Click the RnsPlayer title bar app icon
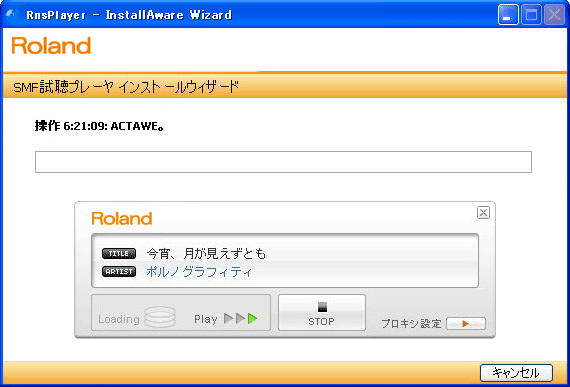This screenshot has width=570, height=387. pyautogui.click(x=11, y=14)
